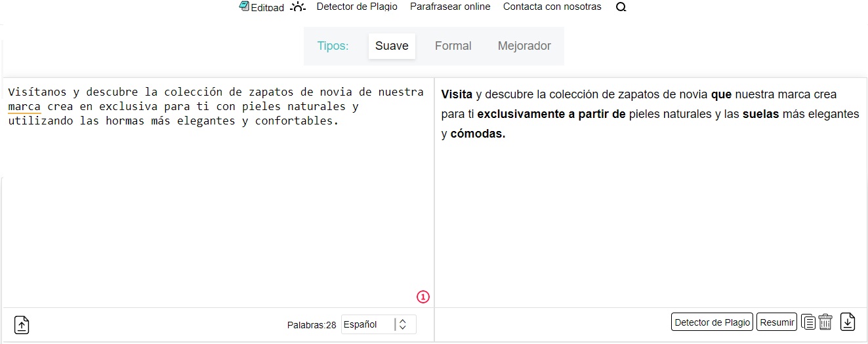Copy the paraphrased output text

[x=809, y=322]
